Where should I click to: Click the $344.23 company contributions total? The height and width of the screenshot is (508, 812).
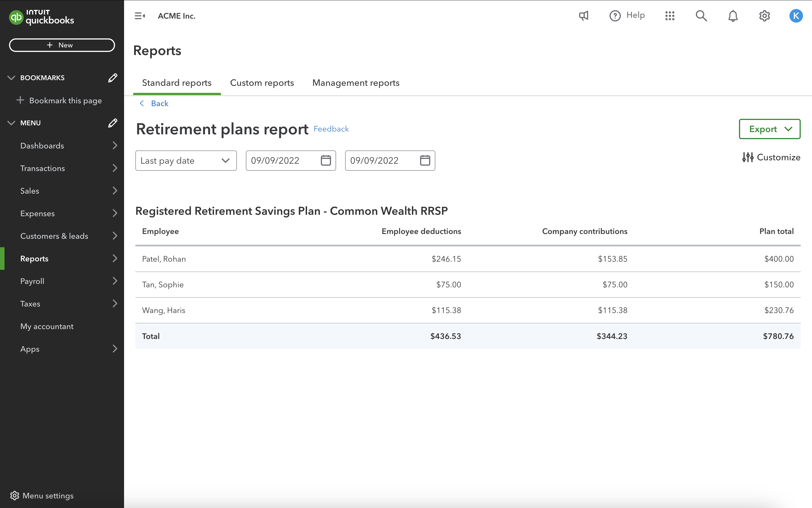(612, 336)
